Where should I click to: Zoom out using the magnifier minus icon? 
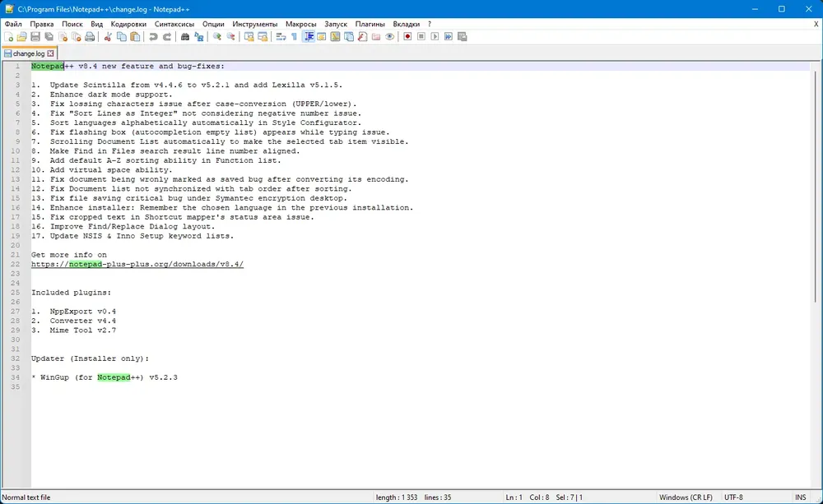click(x=230, y=37)
